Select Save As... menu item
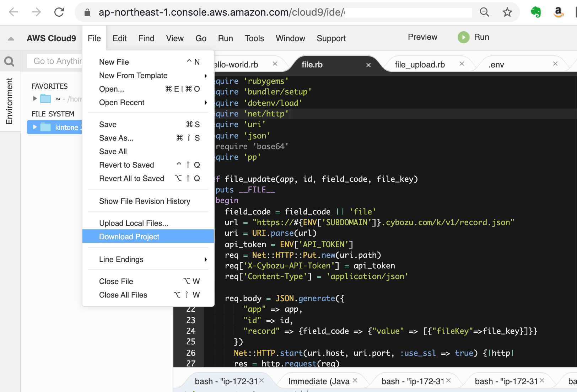Viewport: 577px width, 392px height. coord(148,138)
